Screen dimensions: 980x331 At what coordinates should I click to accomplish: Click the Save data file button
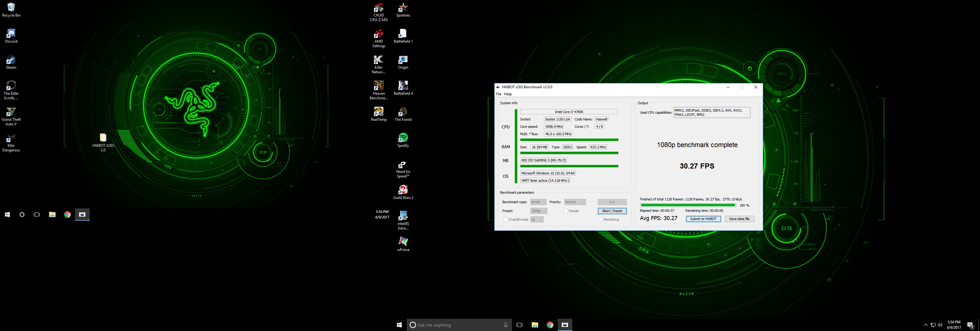point(739,219)
